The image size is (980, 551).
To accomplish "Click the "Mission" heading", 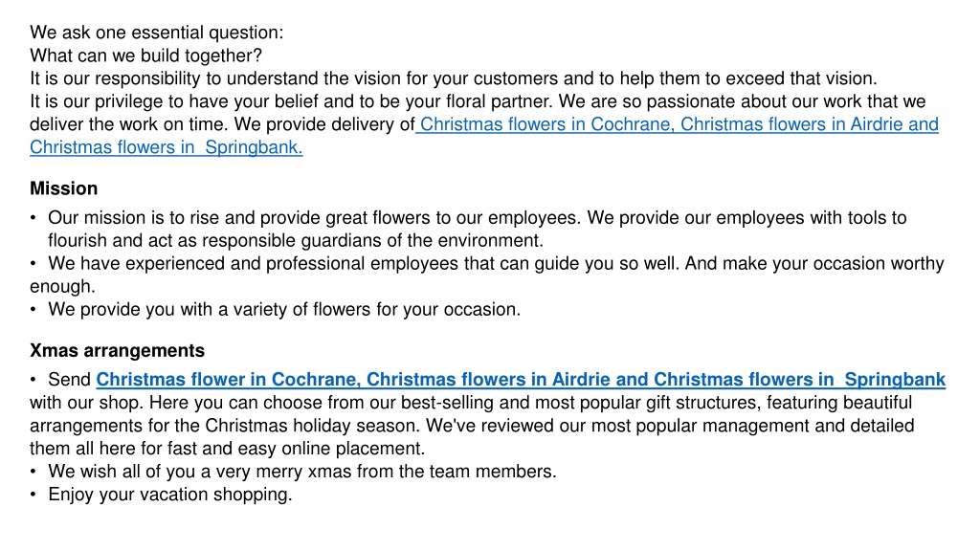I will coord(64,188).
